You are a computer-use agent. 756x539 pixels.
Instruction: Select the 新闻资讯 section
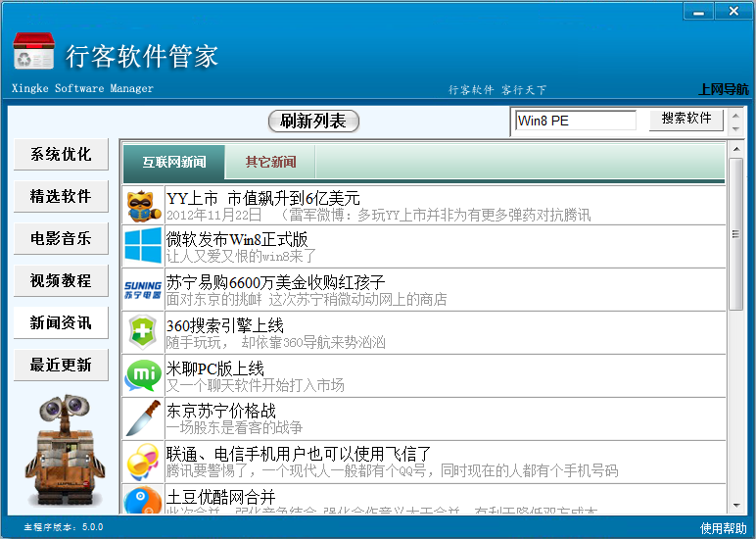61,322
